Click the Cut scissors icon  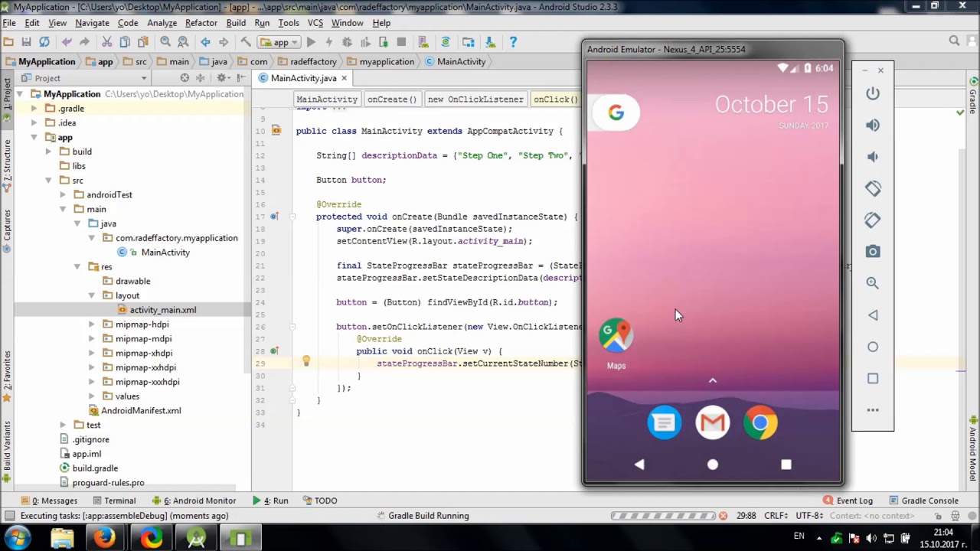click(x=106, y=42)
